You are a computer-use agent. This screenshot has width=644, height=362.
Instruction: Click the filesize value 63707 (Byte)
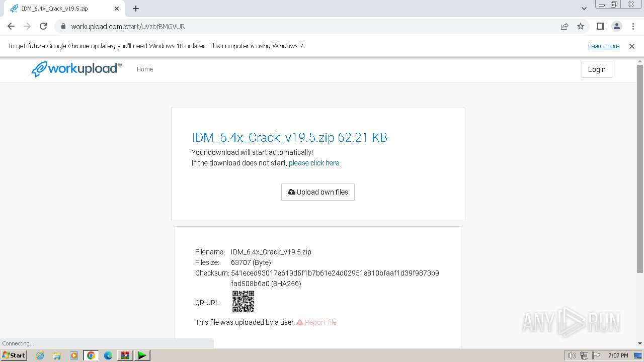click(251, 262)
